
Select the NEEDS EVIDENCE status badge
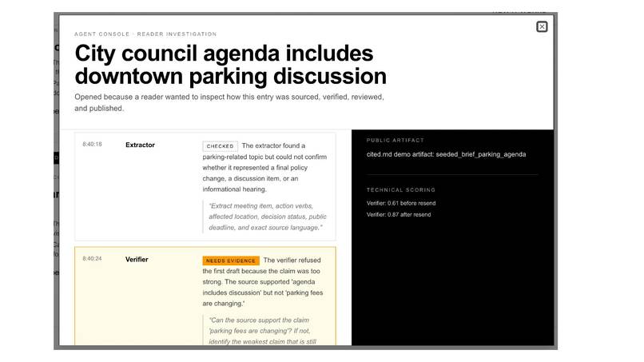coord(231,261)
